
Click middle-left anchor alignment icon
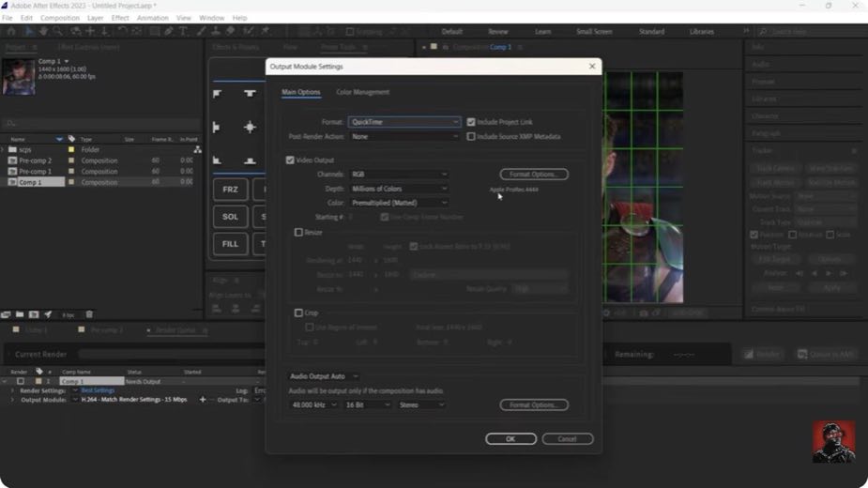pos(217,128)
